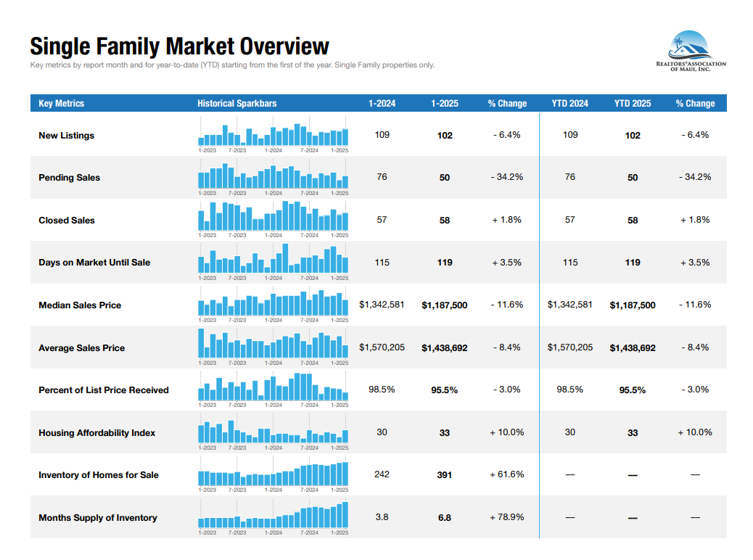
Task: Select the Months Supply of Inventory sparkbar chart
Action: pyautogui.click(x=273, y=516)
